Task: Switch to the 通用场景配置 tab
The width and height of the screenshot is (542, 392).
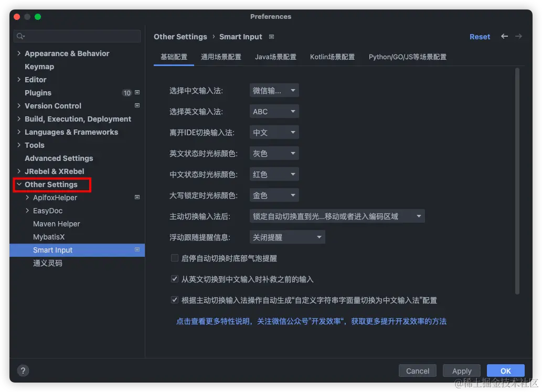Action: (x=221, y=57)
